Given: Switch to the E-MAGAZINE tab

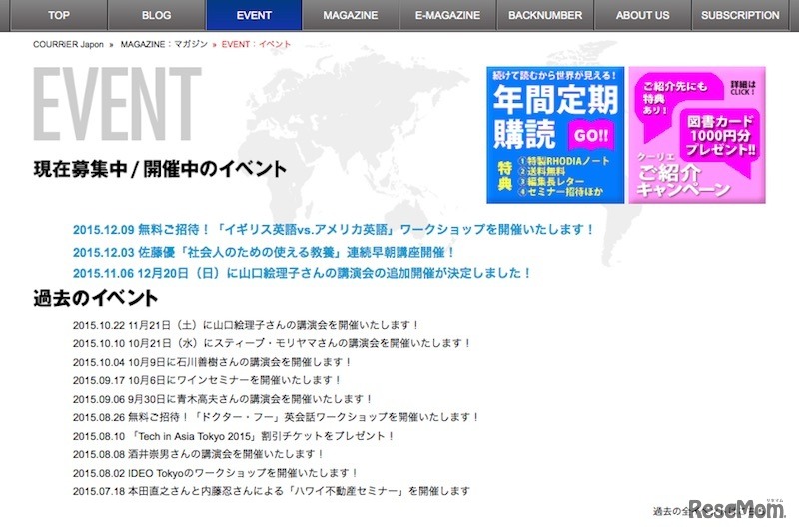Looking at the screenshot, I should [447, 15].
